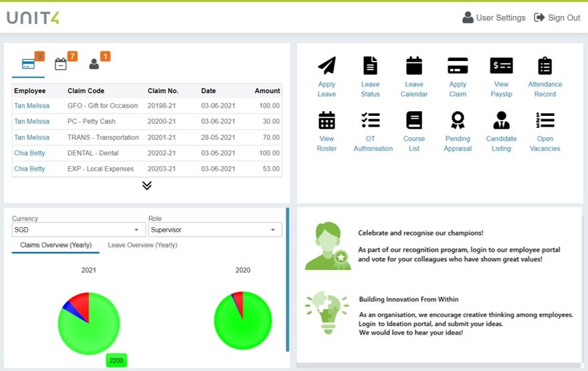Open Candidate Listing person icon

coord(502,120)
